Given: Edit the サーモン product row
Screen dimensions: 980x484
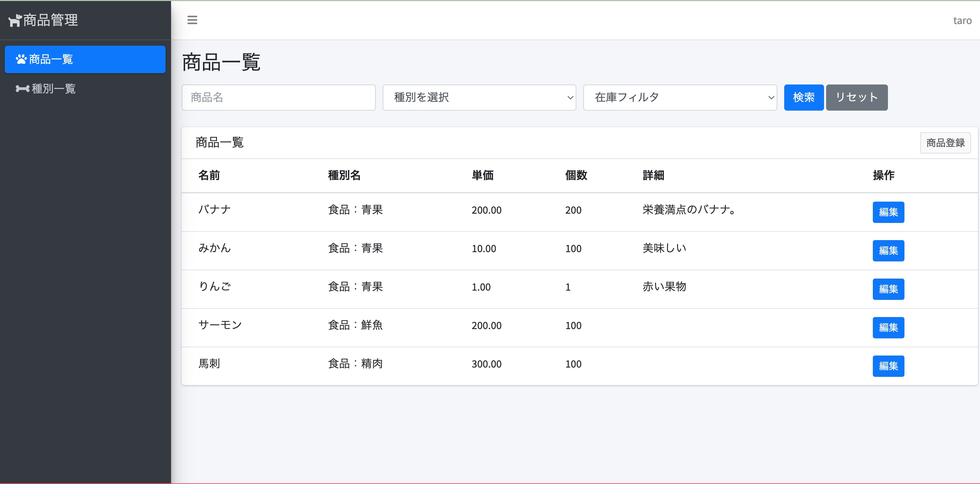Looking at the screenshot, I should 888,327.
